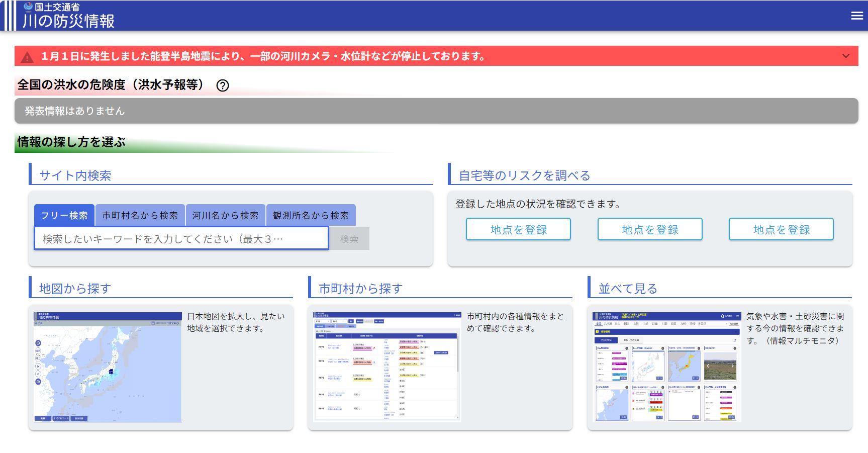Click the 市町村から探す heading
Viewport: 868px width, 453px height.
coord(360,289)
